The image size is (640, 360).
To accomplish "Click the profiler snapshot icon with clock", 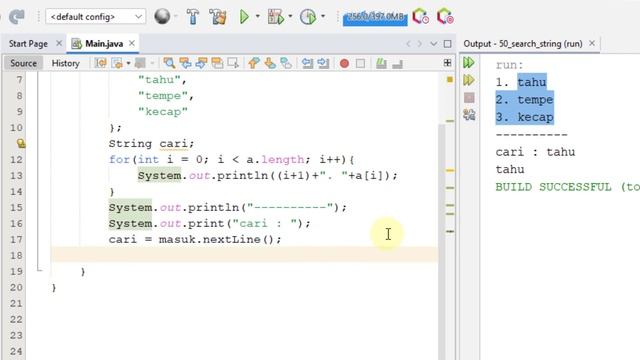I will click(420, 17).
